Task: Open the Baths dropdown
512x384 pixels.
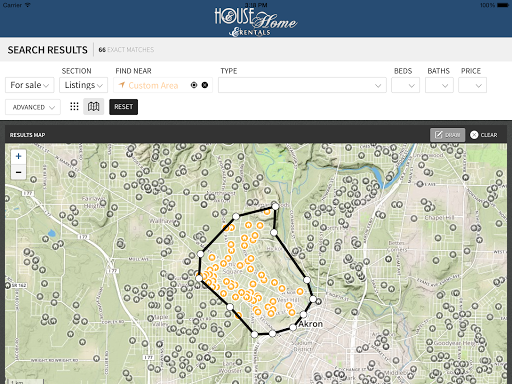Action: (439, 85)
